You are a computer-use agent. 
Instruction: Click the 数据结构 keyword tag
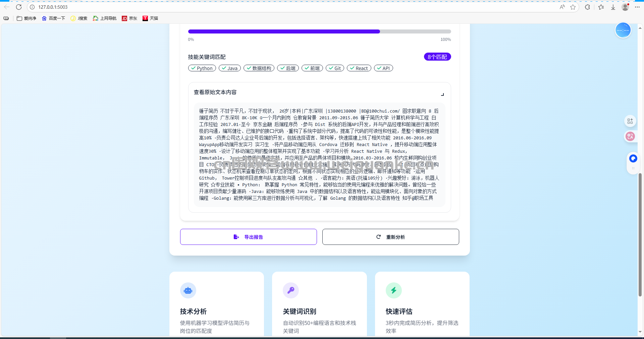pyautogui.click(x=259, y=68)
